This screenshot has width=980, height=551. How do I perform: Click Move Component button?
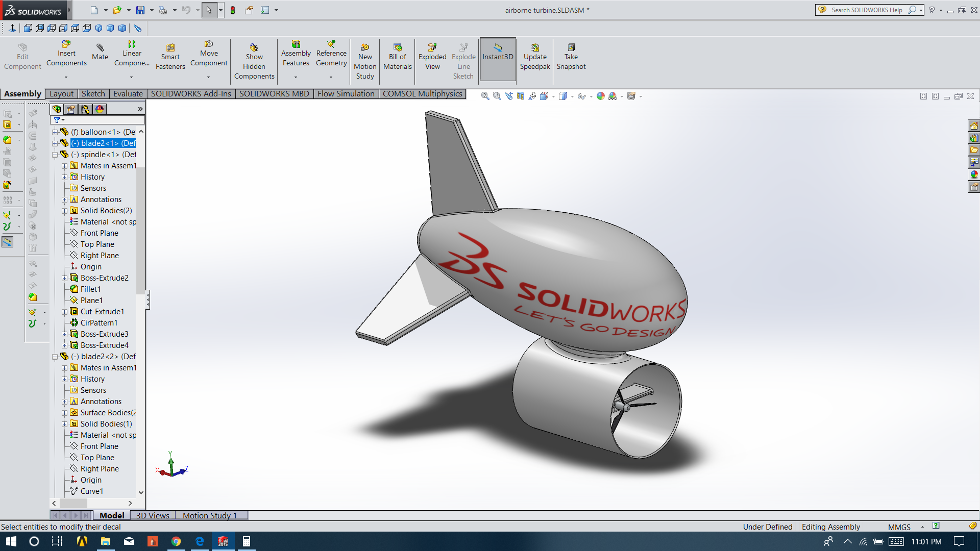[209, 54]
